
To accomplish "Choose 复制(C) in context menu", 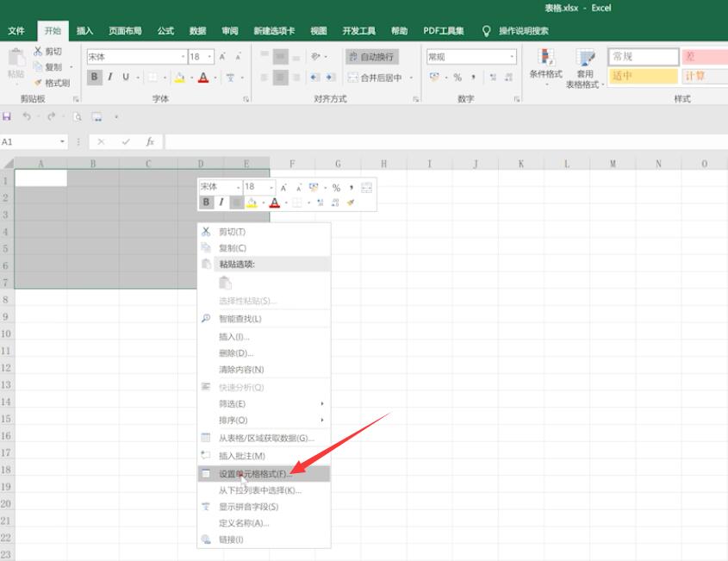I will tap(264, 248).
